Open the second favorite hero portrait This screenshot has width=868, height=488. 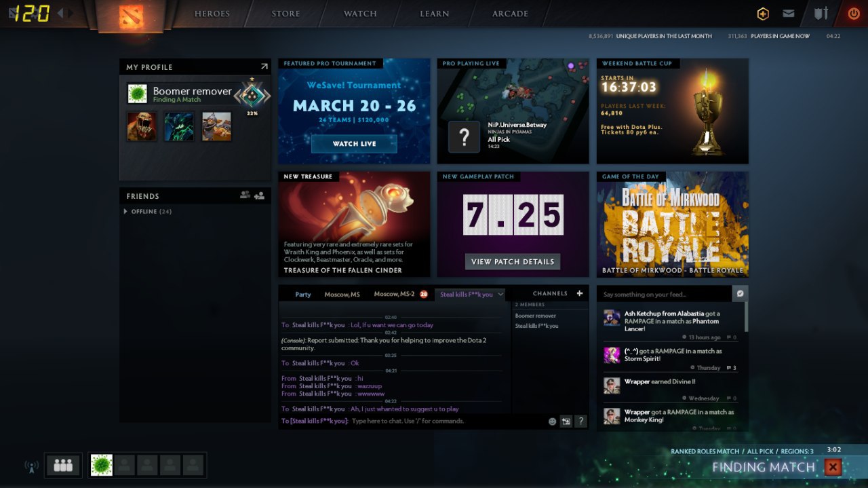(179, 126)
